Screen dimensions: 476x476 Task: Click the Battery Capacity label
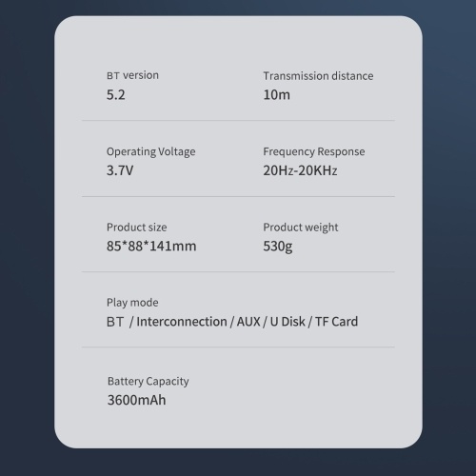[149, 381]
